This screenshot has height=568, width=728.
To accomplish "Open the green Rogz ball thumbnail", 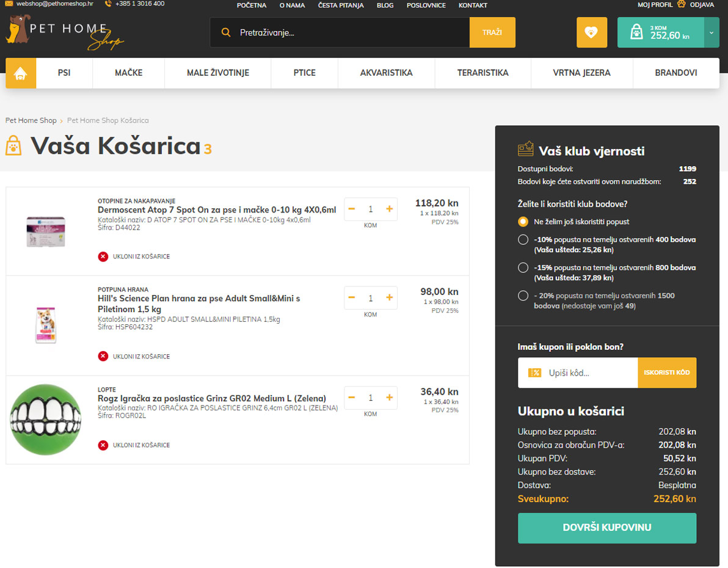I will coord(46,420).
